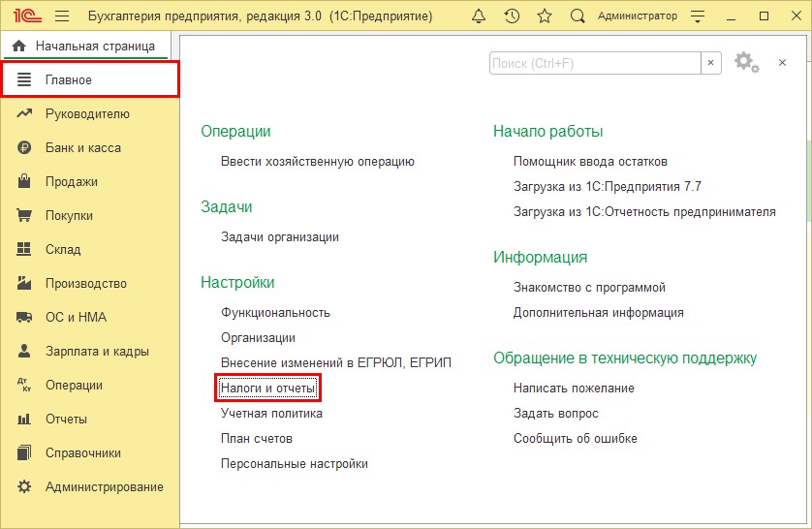Open Налоги и отчеты
The width and height of the screenshot is (812, 529).
(x=267, y=388)
